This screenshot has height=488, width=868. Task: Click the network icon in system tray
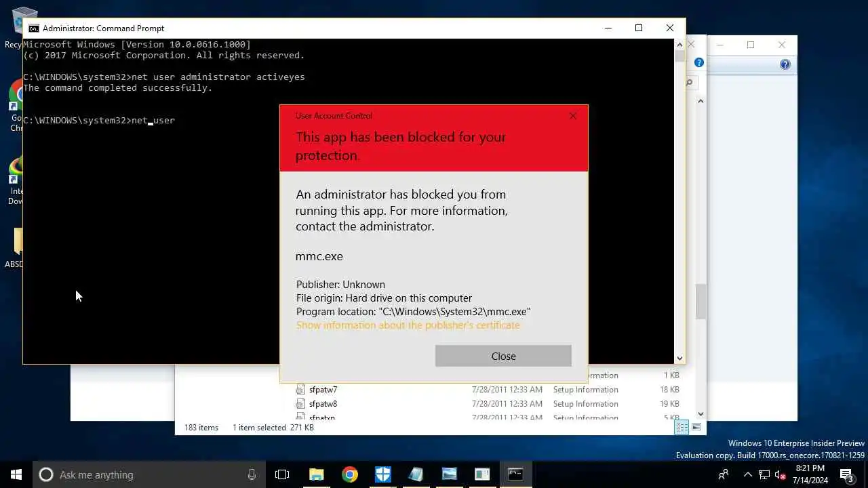(764, 474)
